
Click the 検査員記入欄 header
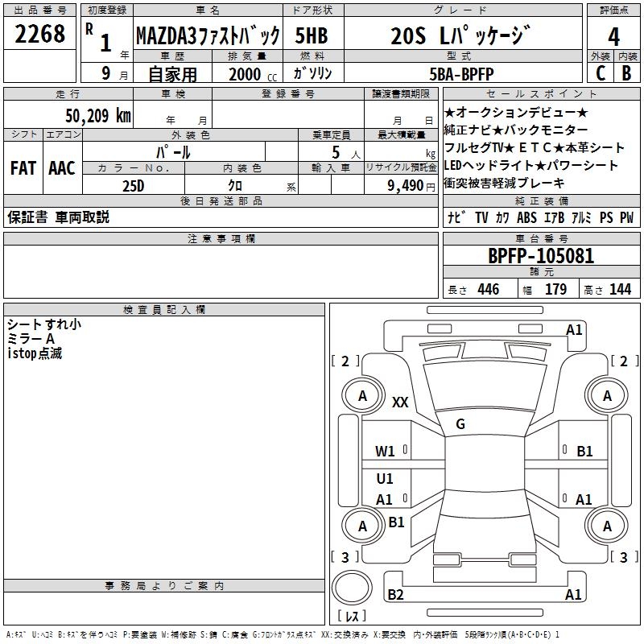tap(164, 310)
